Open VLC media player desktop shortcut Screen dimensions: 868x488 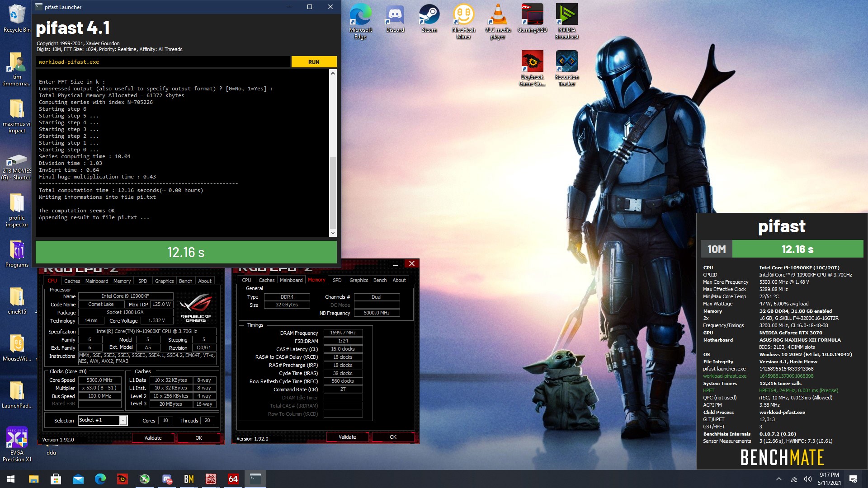498,21
